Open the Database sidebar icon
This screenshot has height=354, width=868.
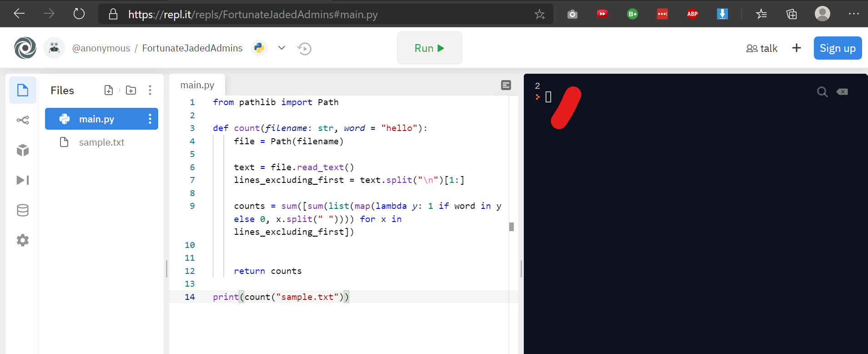[x=23, y=210]
